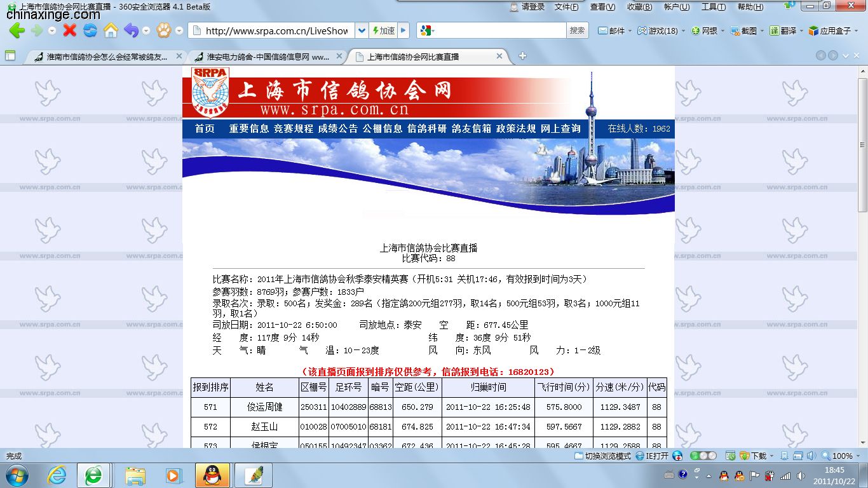Image resolution: width=868 pixels, height=488 pixels.
Task: Click the 首页 navigation link
Action: (x=205, y=128)
